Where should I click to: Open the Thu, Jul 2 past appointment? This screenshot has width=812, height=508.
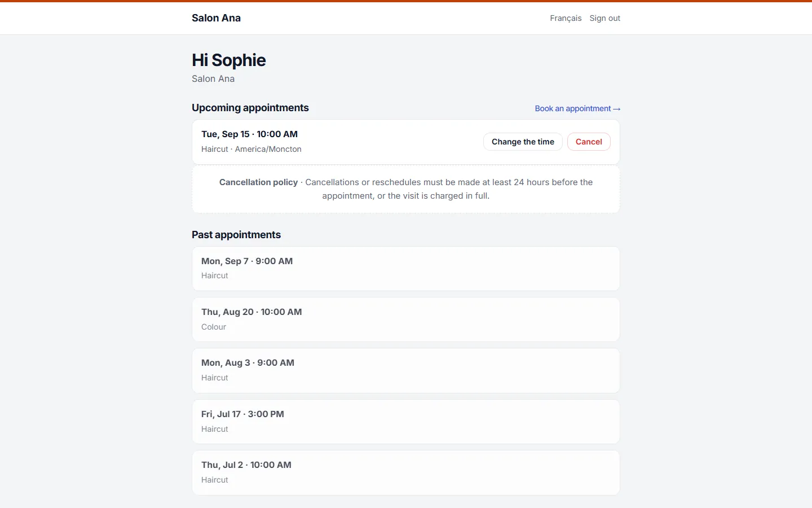406,472
